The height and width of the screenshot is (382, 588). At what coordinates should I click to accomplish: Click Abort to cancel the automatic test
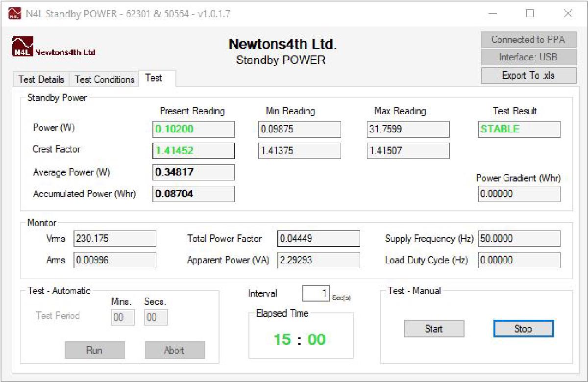174,350
